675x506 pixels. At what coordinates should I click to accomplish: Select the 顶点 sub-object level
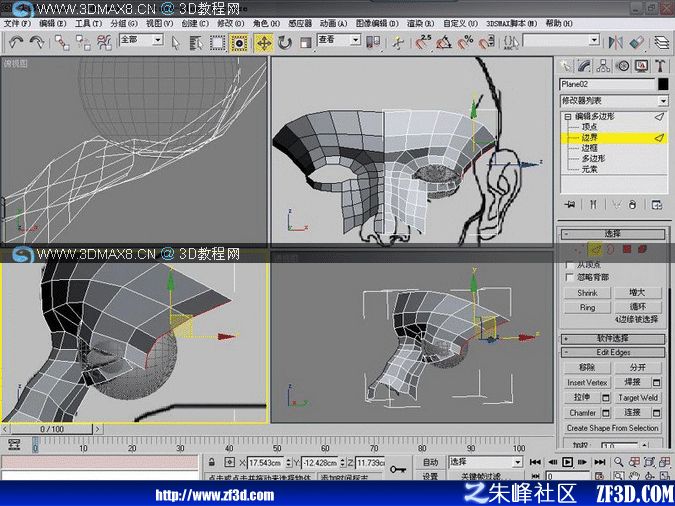click(589, 127)
